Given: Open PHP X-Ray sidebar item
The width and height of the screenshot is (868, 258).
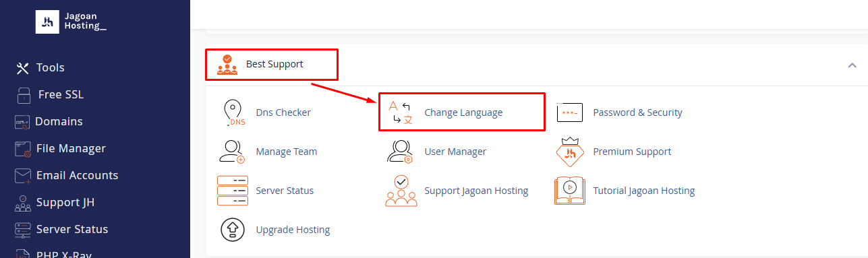Looking at the screenshot, I should coord(64,255).
